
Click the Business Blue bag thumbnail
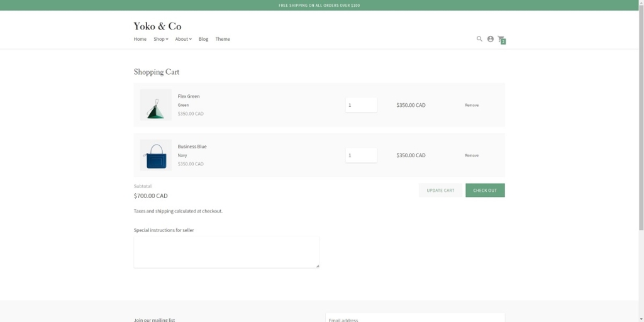[x=155, y=155]
